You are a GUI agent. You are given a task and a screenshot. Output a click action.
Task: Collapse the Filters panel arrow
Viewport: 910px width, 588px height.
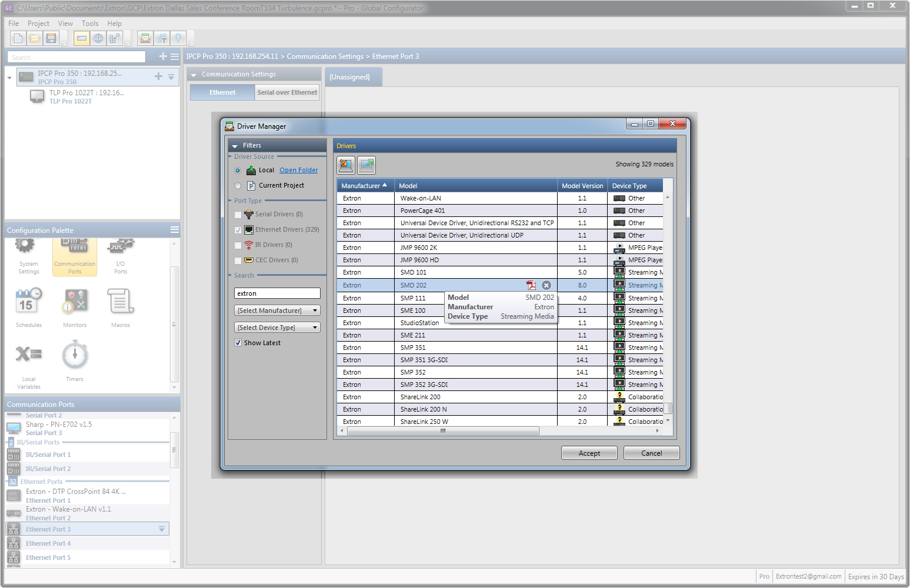click(x=235, y=146)
